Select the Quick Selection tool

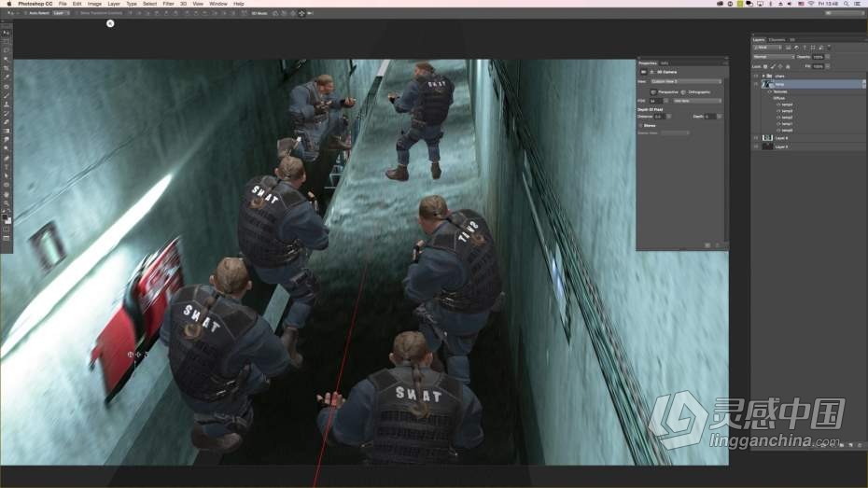[7, 59]
